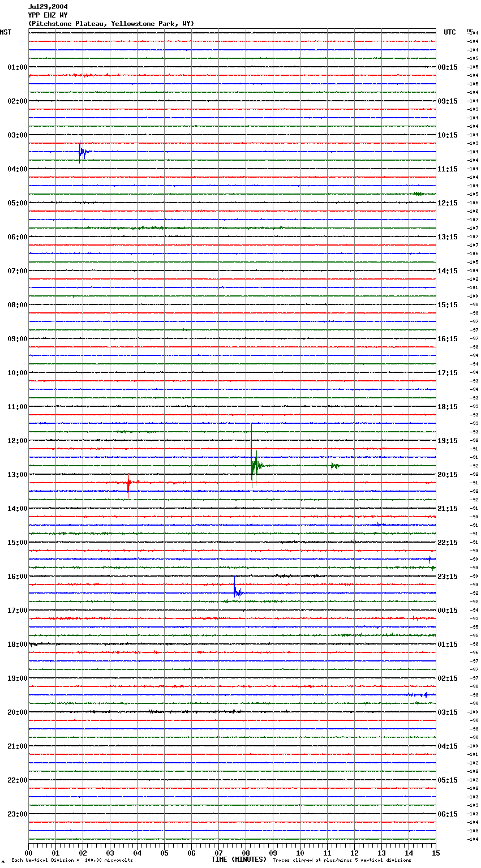Click the 20:15 UTC time label
481x868 pixels.
(x=448, y=475)
